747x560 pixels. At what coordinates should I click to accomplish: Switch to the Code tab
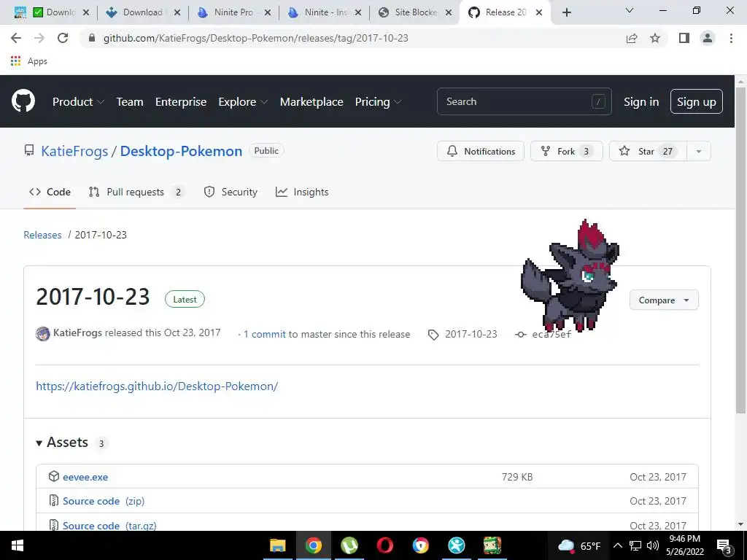50,192
